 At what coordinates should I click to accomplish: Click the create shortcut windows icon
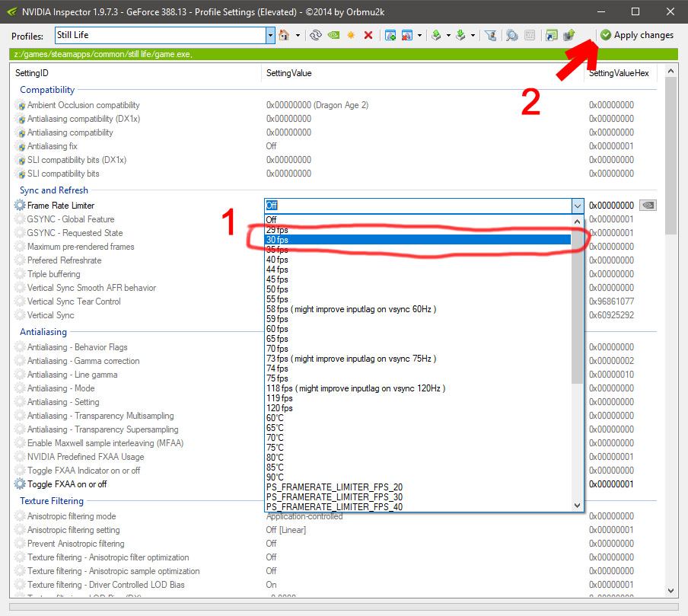click(551, 35)
